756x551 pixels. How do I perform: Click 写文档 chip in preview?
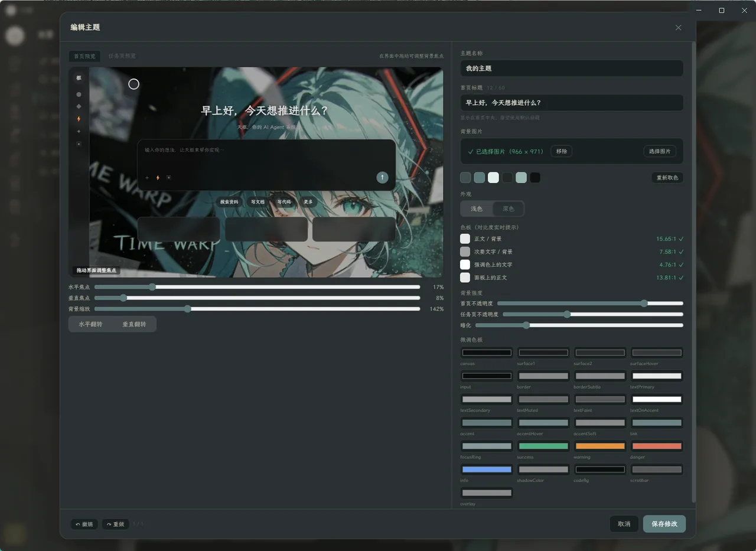(x=258, y=202)
